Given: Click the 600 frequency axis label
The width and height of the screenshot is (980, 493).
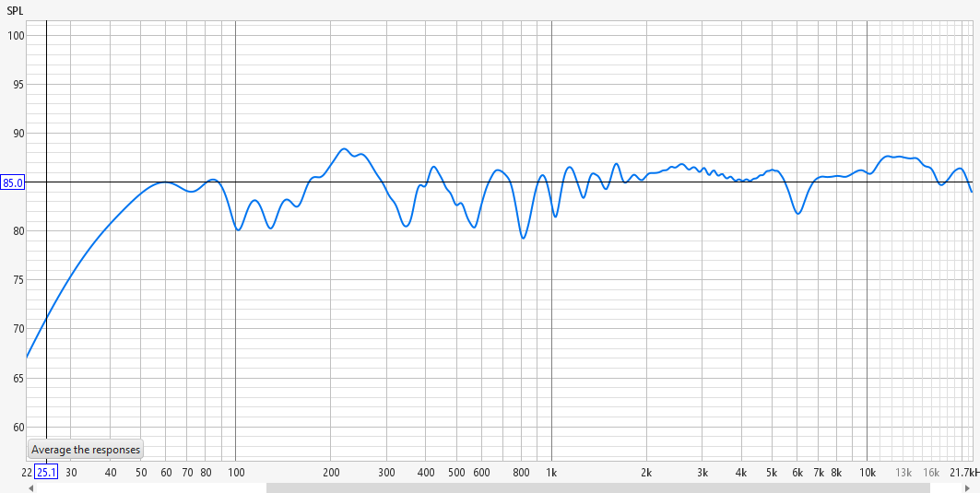Looking at the screenshot, I should tap(481, 472).
